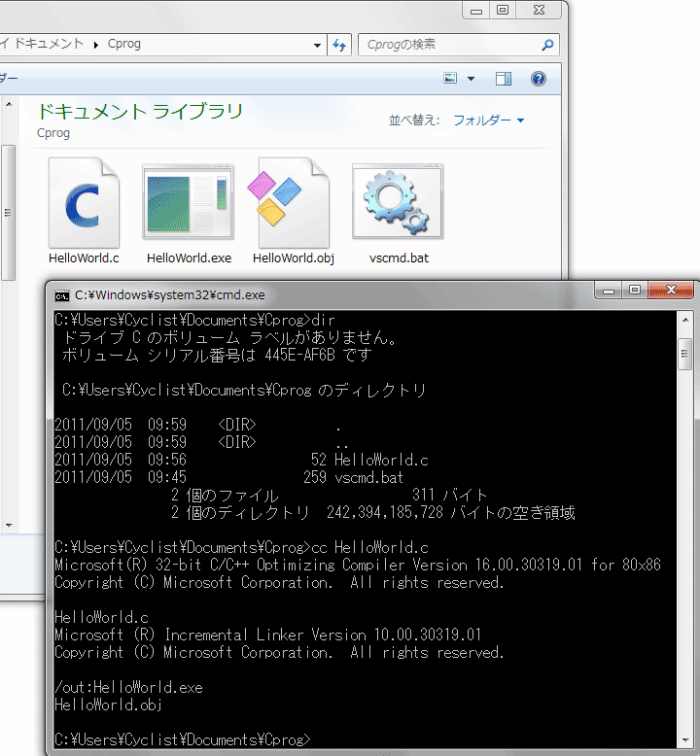Screen dimensions: 700x756
Task: Open the フォルダー sort-by dropdown
Action: [489, 120]
